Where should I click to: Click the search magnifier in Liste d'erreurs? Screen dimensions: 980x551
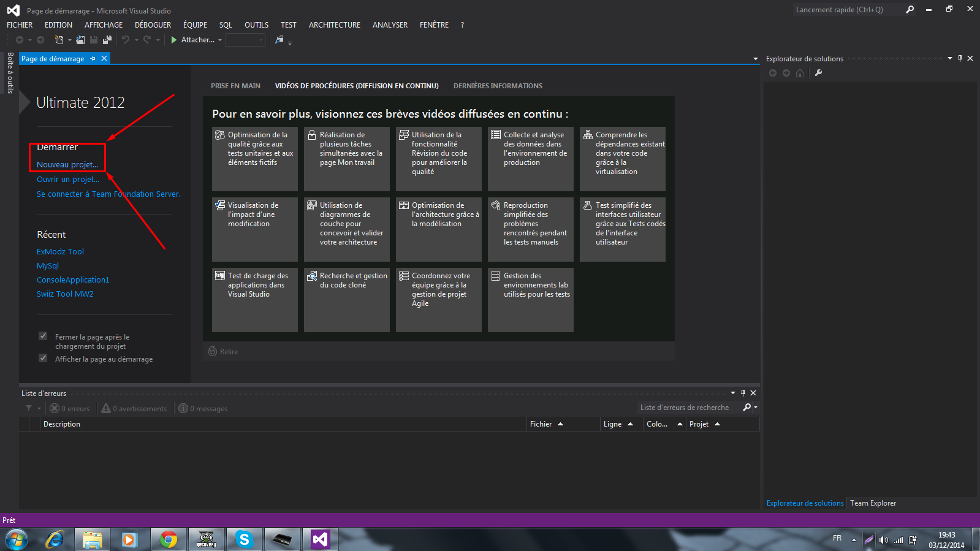pyautogui.click(x=746, y=407)
